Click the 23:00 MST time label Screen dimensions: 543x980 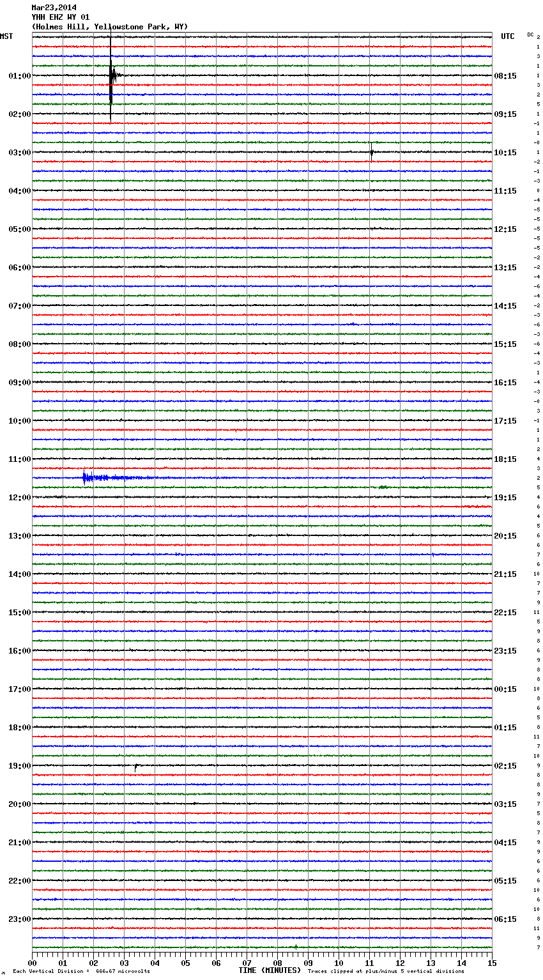coord(20,919)
